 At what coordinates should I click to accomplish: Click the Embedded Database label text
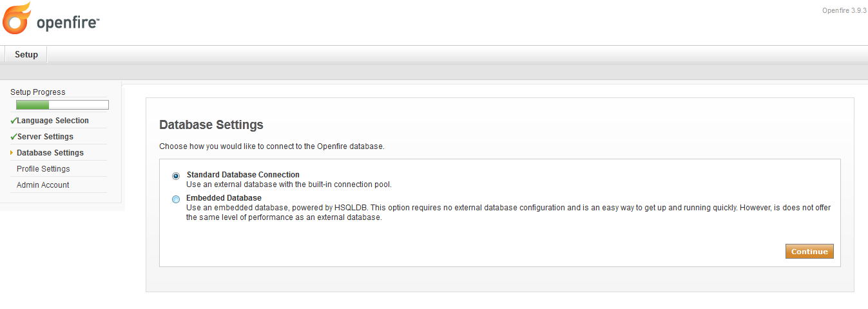click(224, 198)
